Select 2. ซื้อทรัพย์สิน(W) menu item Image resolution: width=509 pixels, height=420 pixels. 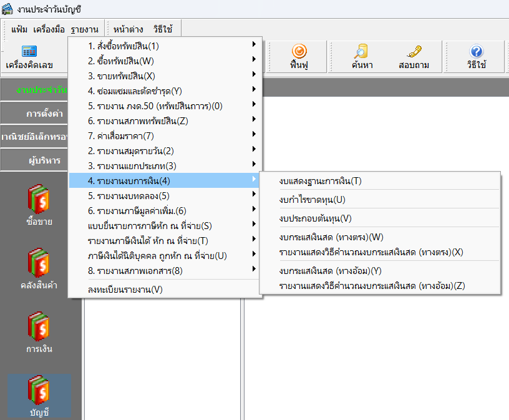[x=165, y=61]
